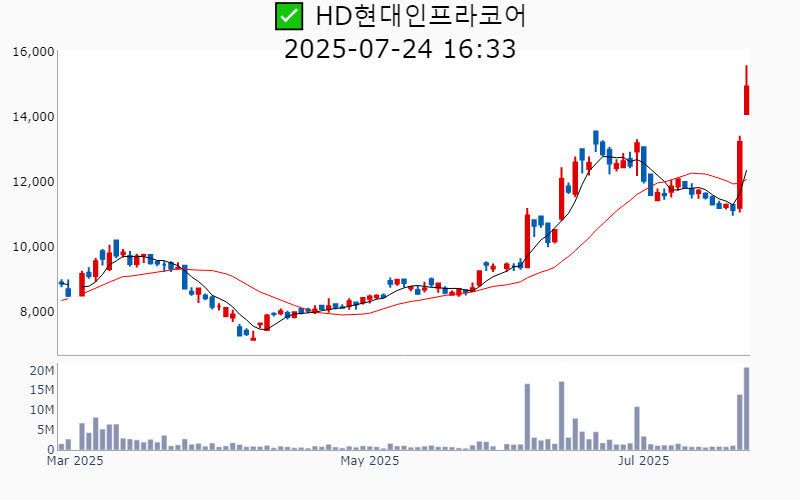The height and width of the screenshot is (500, 800).
Task: Click the tallest volume bar at far right
Action: pos(746,409)
